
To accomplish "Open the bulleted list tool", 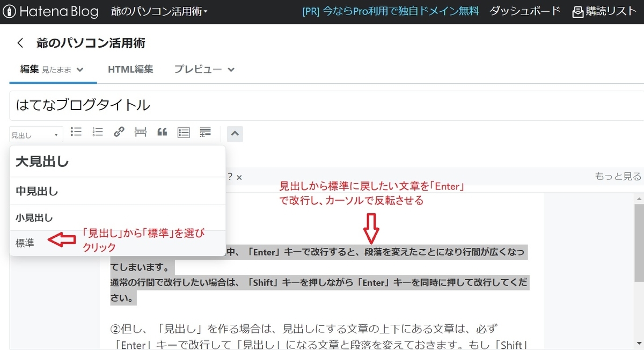I will click(76, 132).
